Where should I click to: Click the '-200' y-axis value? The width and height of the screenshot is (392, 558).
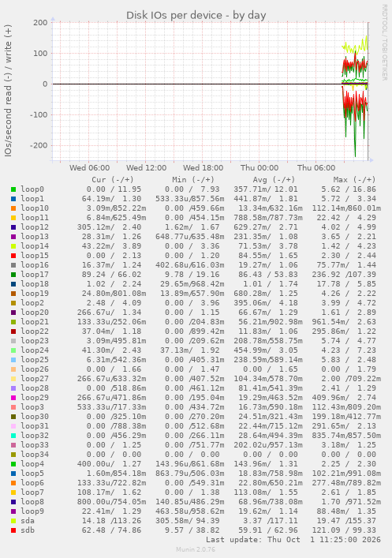click(x=39, y=145)
